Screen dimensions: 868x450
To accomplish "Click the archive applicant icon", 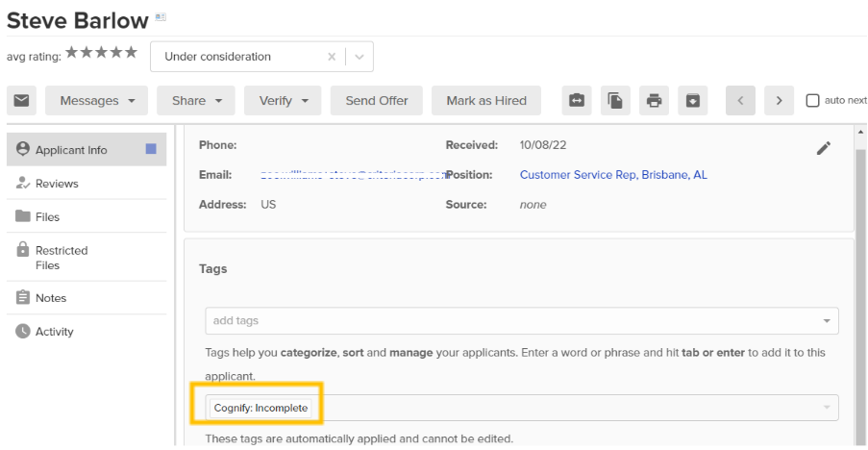I will (x=692, y=101).
